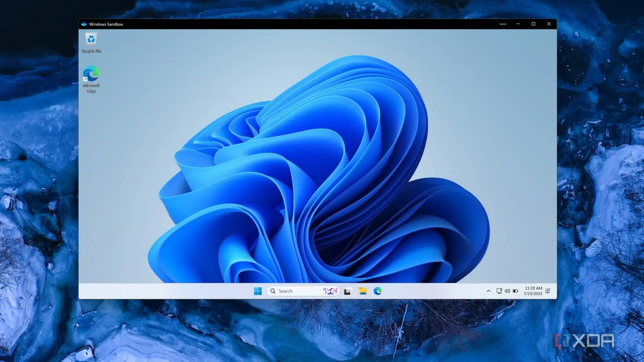
Task: Select the Microsoft Edge desktop shortcut
Action: (91, 80)
